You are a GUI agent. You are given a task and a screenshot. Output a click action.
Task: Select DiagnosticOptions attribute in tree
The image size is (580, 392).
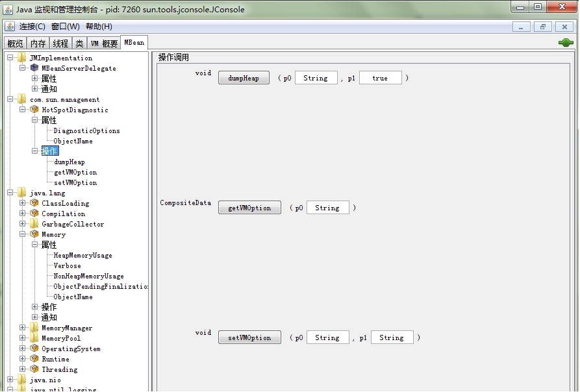coord(86,130)
